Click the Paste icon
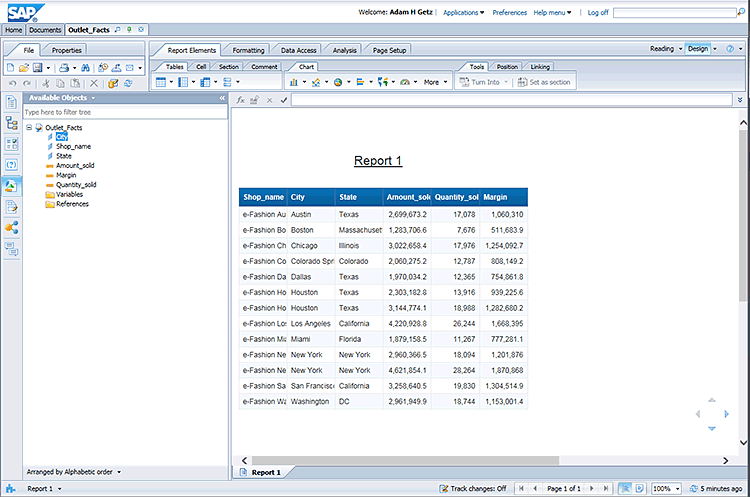The image size is (750, 497). tap(75, 83)
